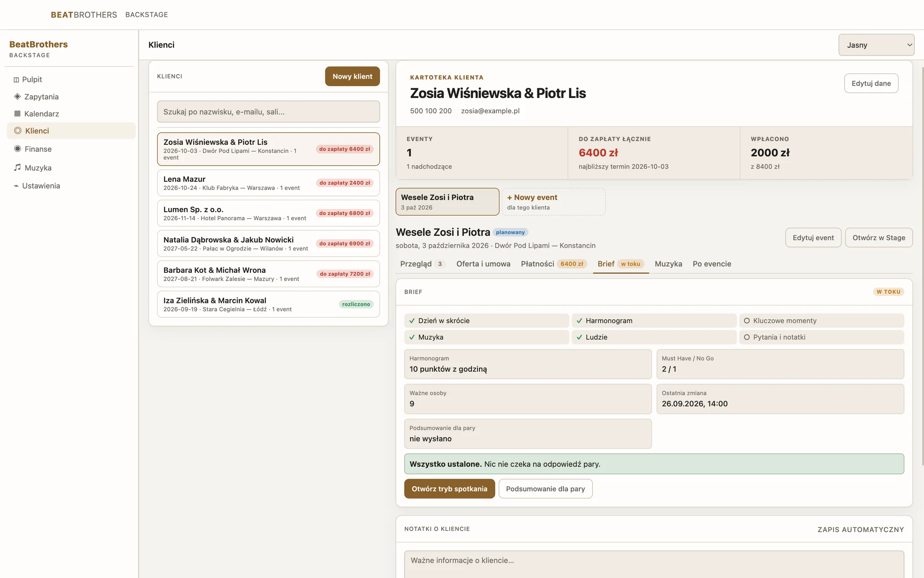The height and width of the screenshot is (578, 924).
Task: Open client Iza Zielińska & Marcin Kowal
Action: tap(268, 304)
